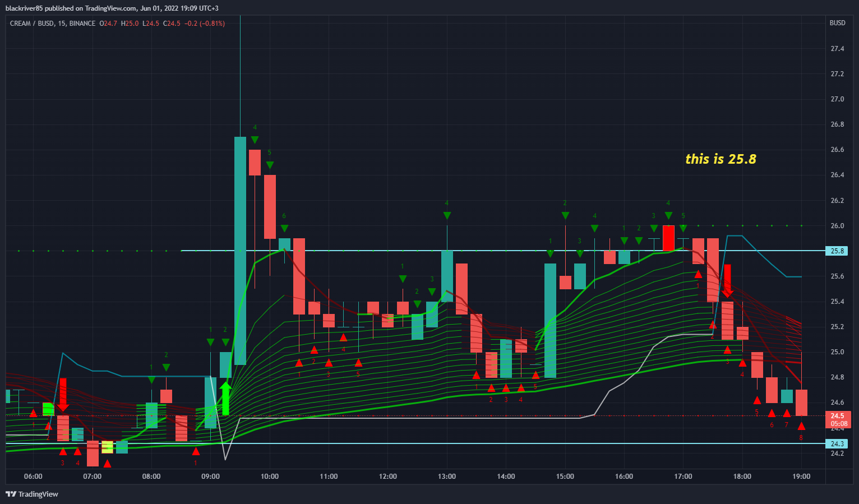
Task: Select the CREAM / BUSD symbol legend
Action: [53, 24]
